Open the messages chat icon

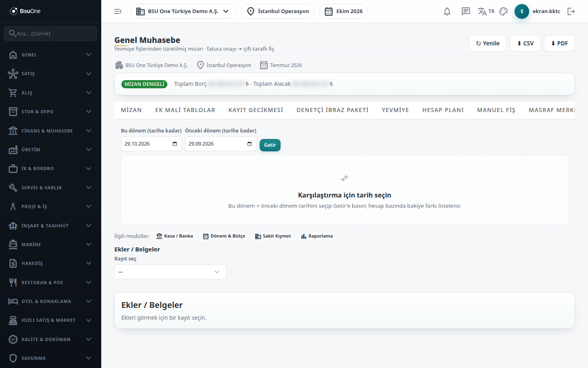pos(466,11)
